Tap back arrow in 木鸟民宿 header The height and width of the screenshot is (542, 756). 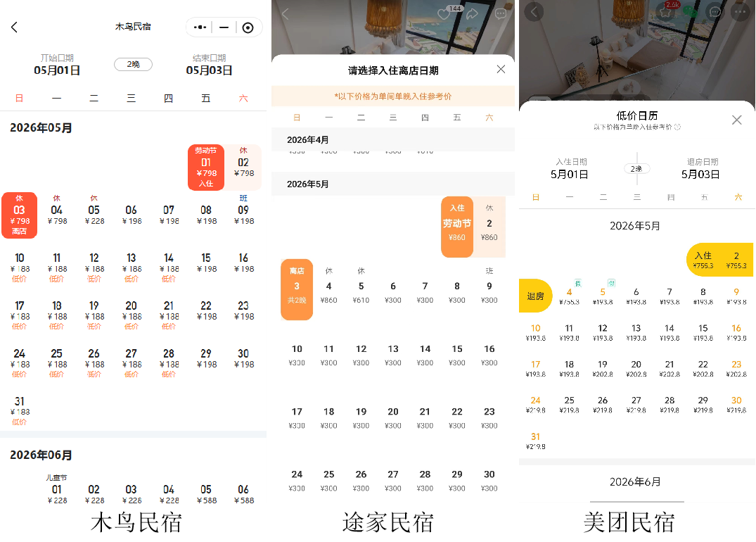[14, 27]
